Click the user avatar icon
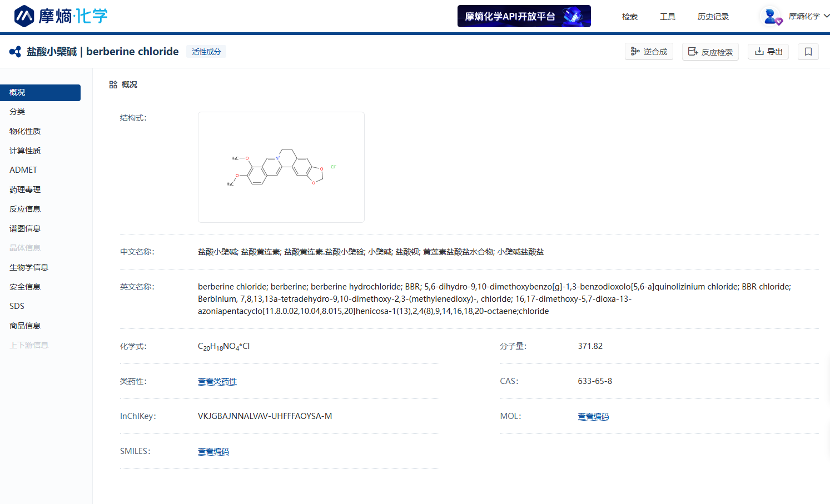Image resolution: width=830 pixels, height=504 pixels. (x=771, y=16)
